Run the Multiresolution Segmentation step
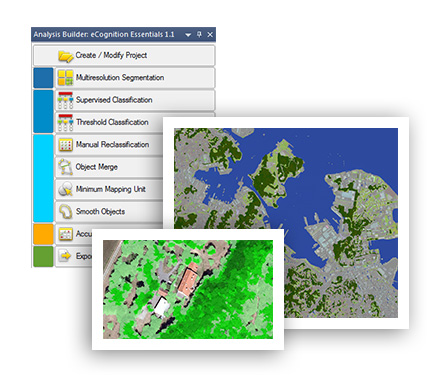The width and height of the screenshot is (439, 377). point(135,78)
